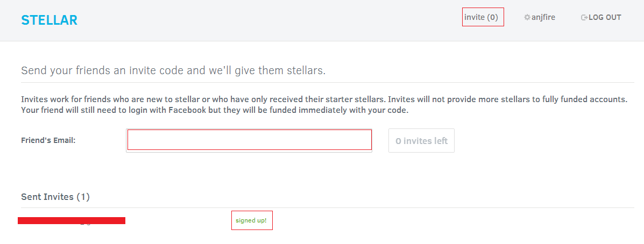Click the Friend's Email label
Screen dimensions: 644x244
(48, 140)
